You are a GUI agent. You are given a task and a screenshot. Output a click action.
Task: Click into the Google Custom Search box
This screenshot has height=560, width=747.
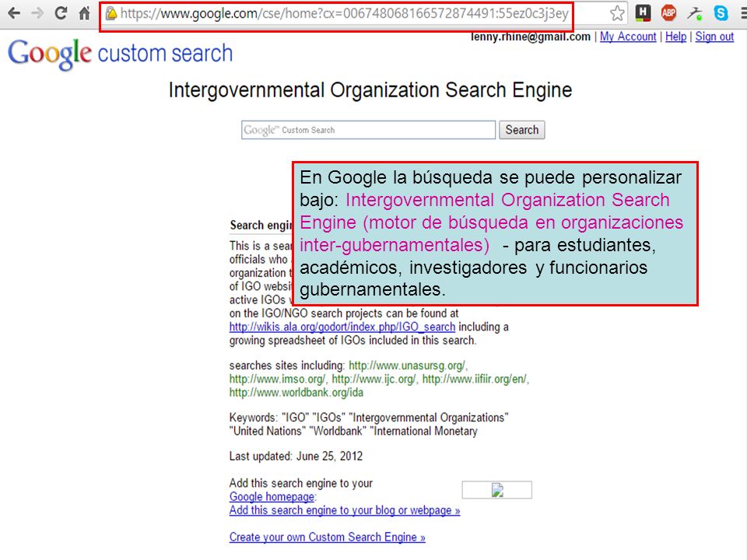pos(368,130)
